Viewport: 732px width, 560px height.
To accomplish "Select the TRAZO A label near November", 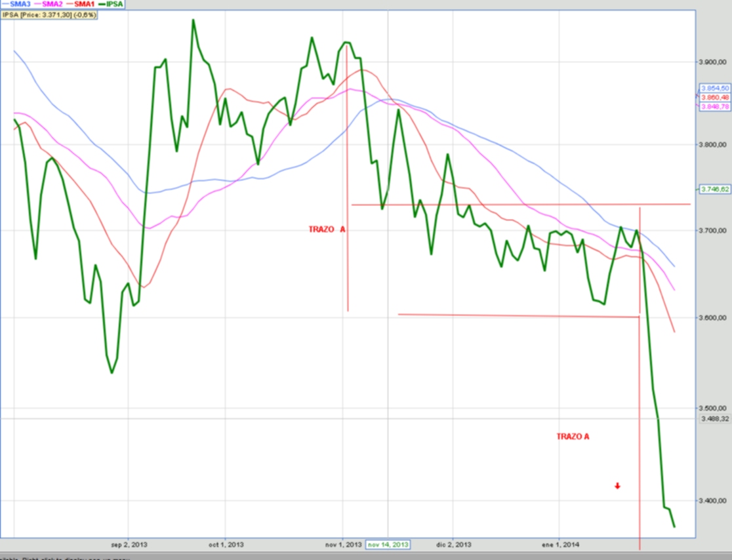I will [x=327, y=229].
